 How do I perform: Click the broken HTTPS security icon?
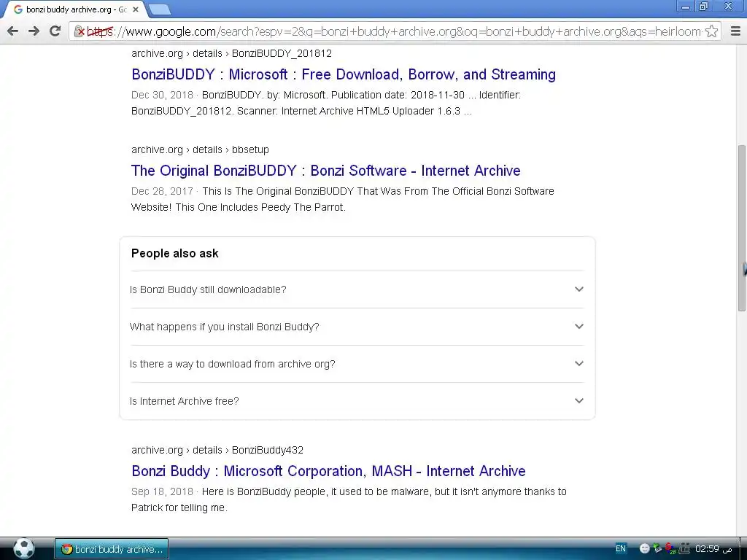coord(80,32)
